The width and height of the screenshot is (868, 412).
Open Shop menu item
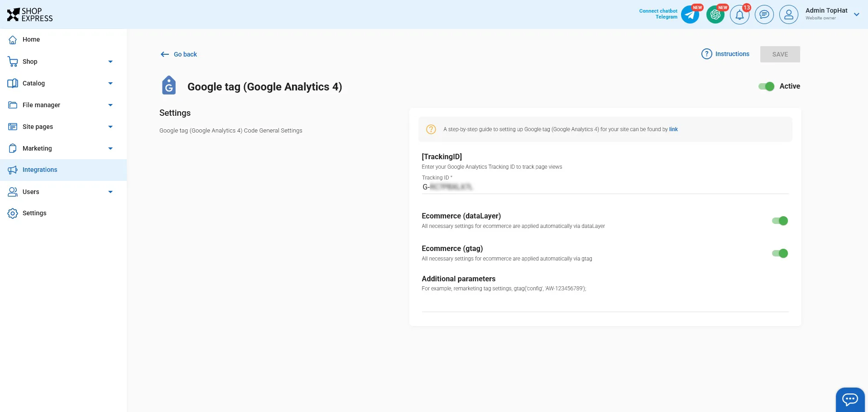click(x=63, y=62)
